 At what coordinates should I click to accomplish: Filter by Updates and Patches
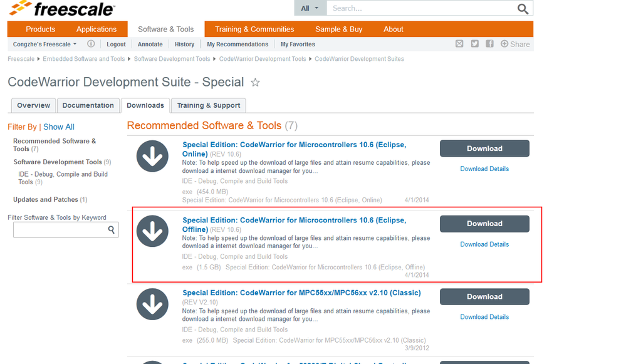tap(46, 200)
